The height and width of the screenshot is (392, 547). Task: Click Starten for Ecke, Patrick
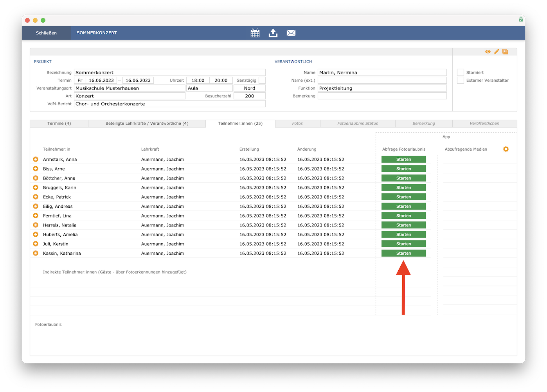[x=404, y=197]
